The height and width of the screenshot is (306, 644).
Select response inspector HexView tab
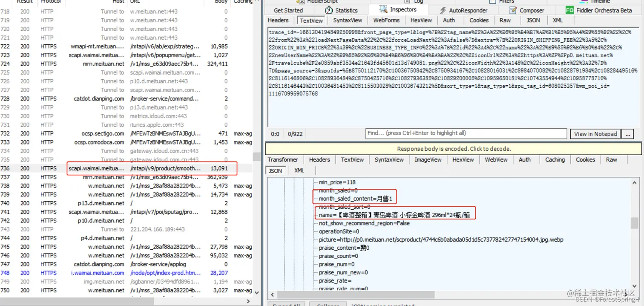point(463,159)
